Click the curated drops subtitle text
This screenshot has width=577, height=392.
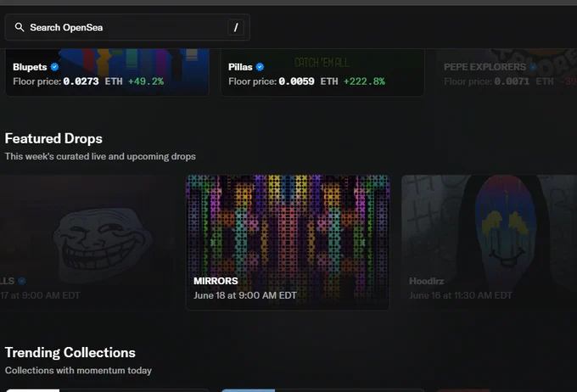pyautogui.click(x=100, y=156)
